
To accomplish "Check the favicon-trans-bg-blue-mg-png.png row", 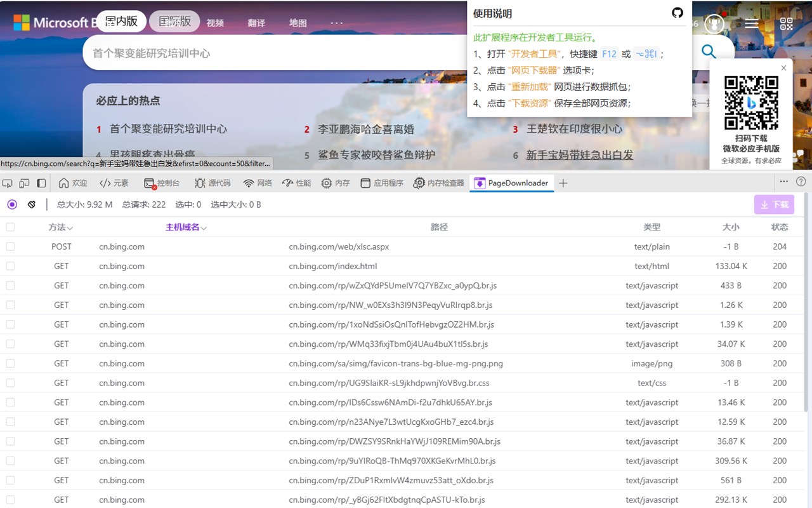I will click(x=10, y=363).
